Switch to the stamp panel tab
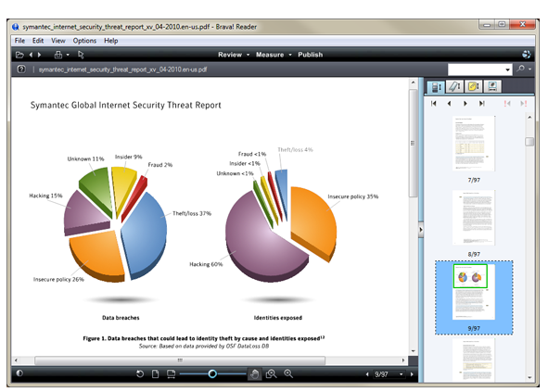The image size is (548, 392). coord(492,86)
